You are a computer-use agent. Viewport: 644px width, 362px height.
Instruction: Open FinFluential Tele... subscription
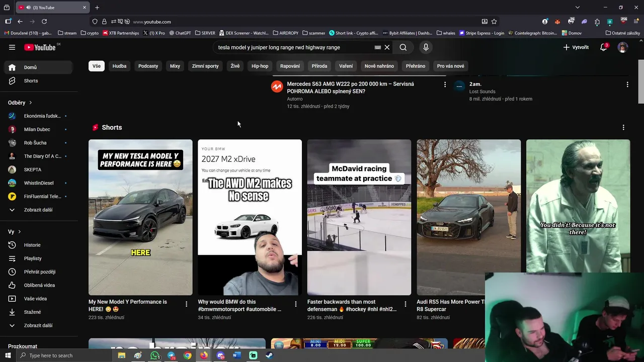pyautogui.click(x=39, y=197)
